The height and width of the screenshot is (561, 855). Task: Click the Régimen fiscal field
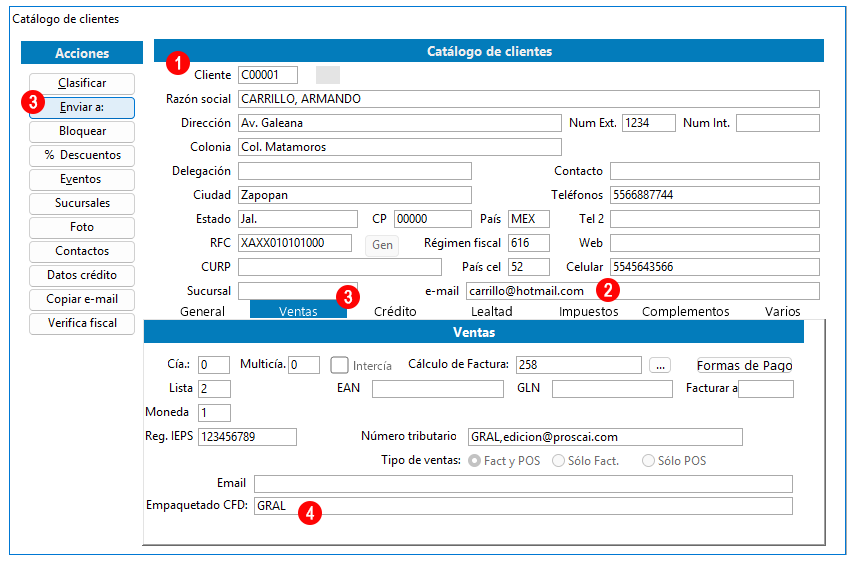pos(528,243)
